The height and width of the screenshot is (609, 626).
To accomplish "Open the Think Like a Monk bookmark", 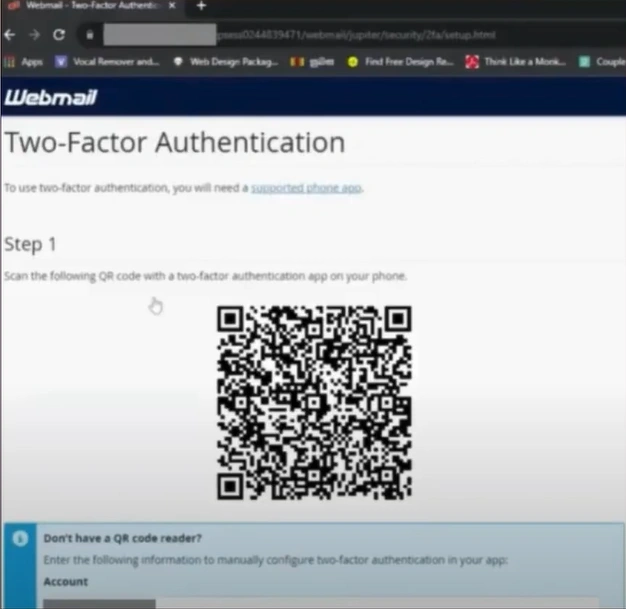I will pos(516,62).
